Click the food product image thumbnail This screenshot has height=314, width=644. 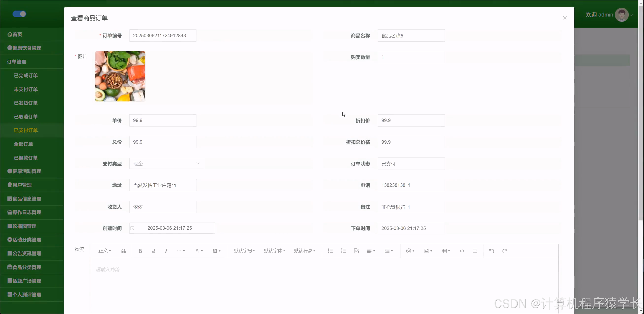[120, 76]
